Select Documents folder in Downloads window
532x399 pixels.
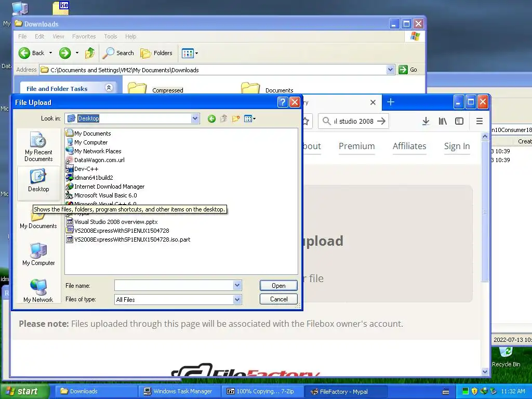pyautogui.click(x=268, y=88)
